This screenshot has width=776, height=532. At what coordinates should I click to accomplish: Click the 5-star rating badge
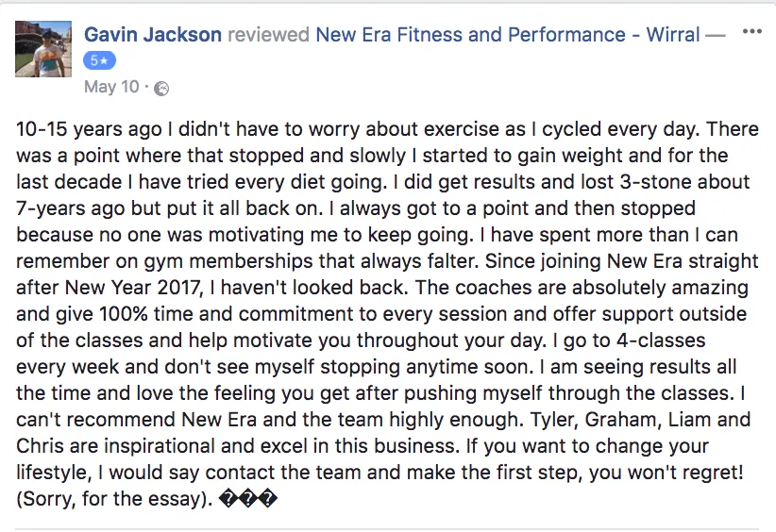click(99, 60)
